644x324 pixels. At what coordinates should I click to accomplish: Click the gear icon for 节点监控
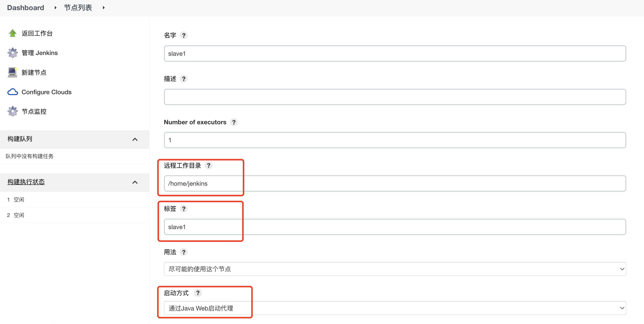(x=13, y=111)
